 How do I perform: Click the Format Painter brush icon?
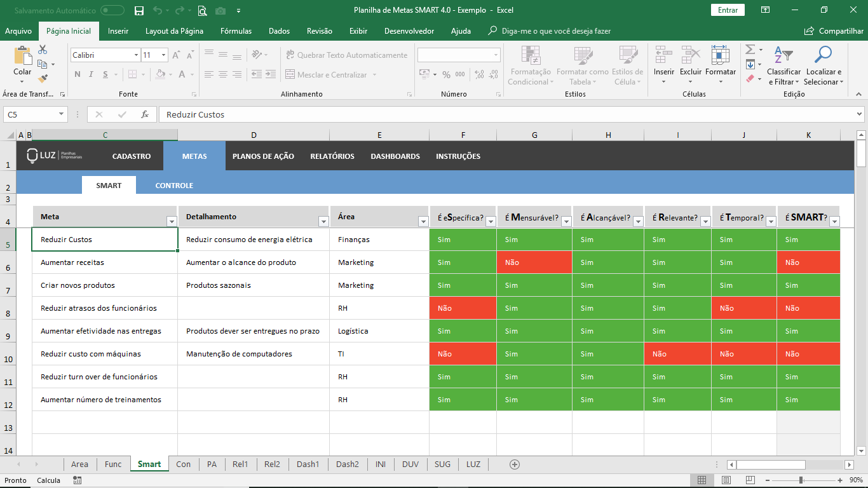[x=43, y=79]
